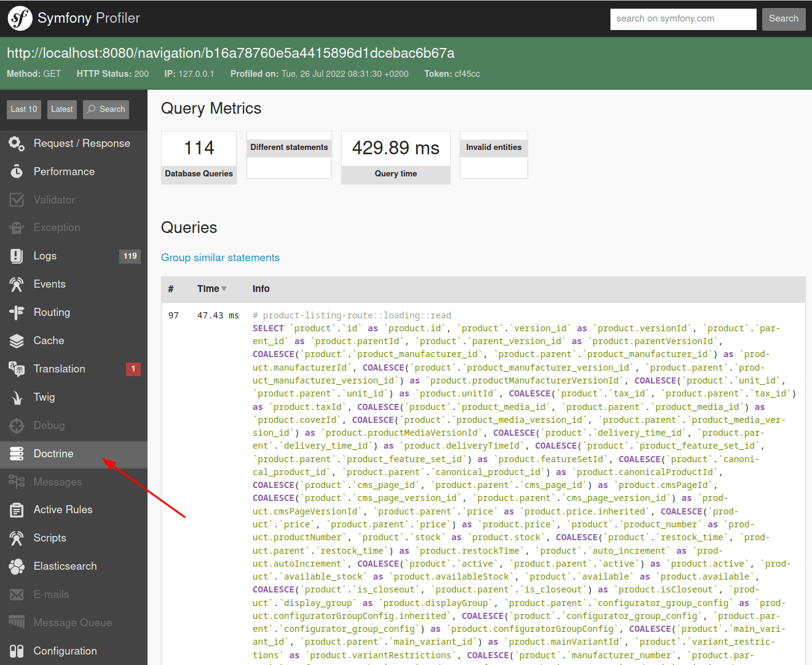Viewport: 812px width, 665px height.
Task: Switch to the Latest profile view
Action: 61,109
